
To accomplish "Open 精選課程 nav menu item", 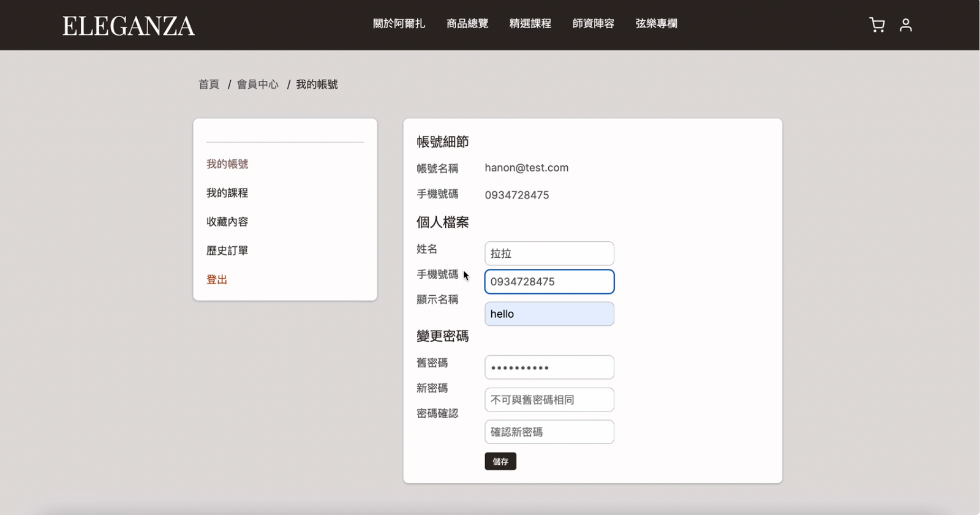I will (x=530, y=24).
